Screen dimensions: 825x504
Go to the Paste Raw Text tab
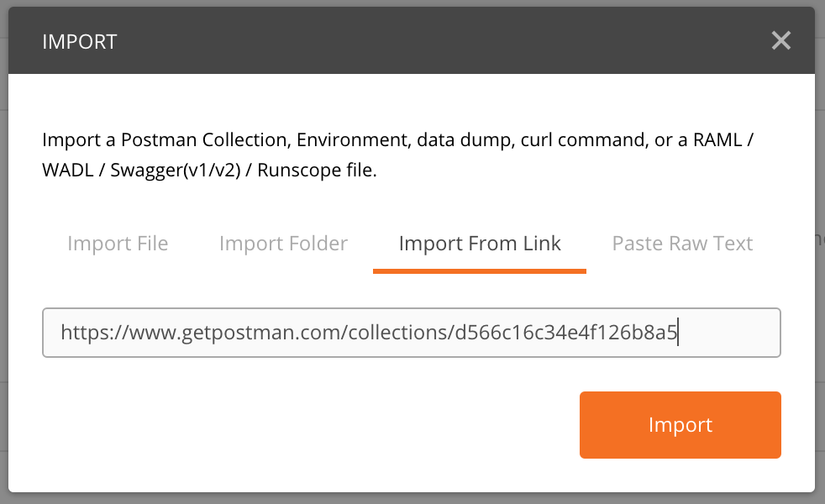(682, 244)
